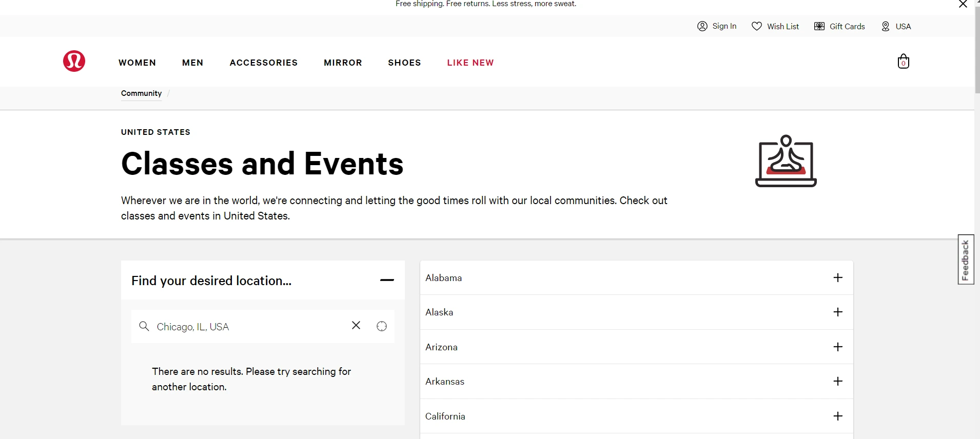Change region via USA link
The width and height of the screenshot is (980, 439).
903,26
